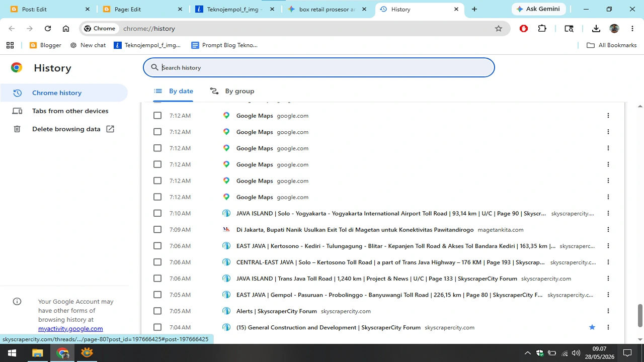Open three-dot menu for General Construction entry
Image resolution: width=644 pixels, height=362 pixels.
[x=608, y=327]
